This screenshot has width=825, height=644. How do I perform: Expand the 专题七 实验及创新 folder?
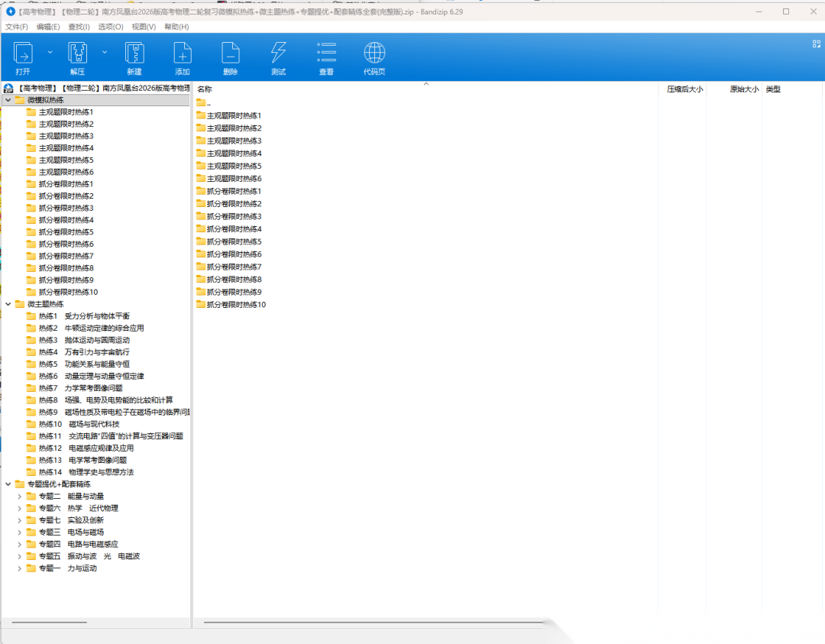[x=20, y=520]
